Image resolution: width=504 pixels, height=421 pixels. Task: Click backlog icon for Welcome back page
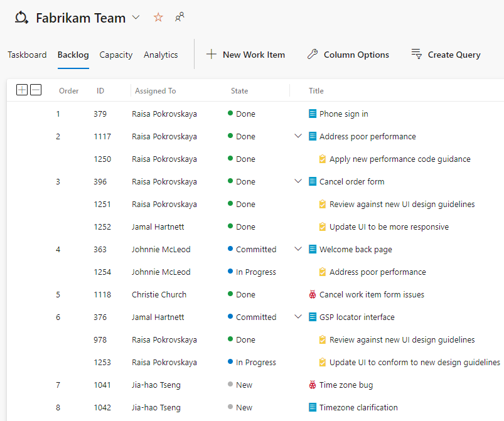point(313,249)
